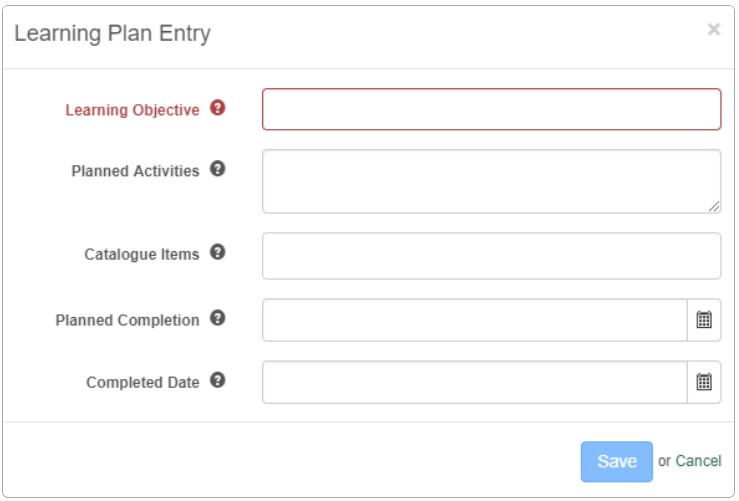This screenshot has width=739, height=501.
Task: Click the Catalogue Items label
Action: click(141, 254)
